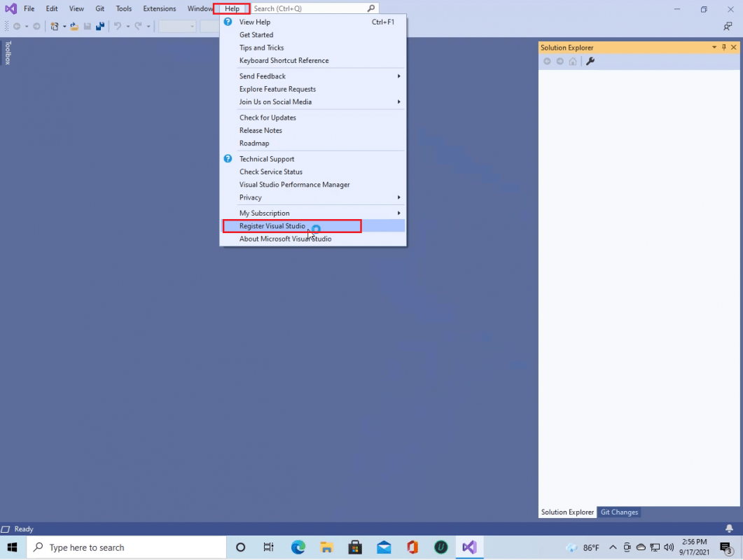Click the search magnifier icon
Viewport: 743px width, 560px height.
coord(371,8)
